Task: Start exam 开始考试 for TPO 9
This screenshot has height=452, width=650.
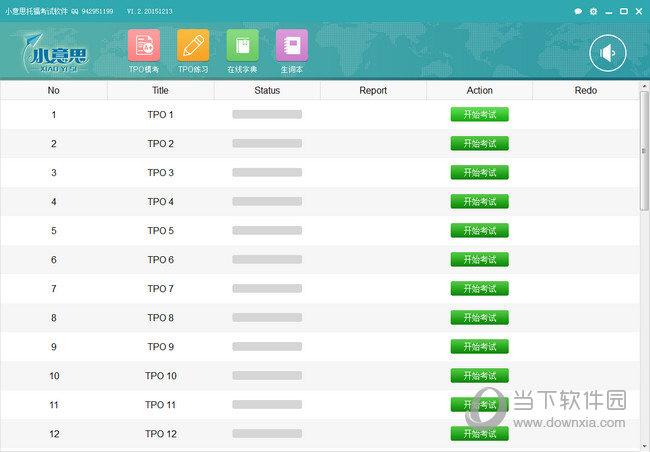Action: click(480, 347)
